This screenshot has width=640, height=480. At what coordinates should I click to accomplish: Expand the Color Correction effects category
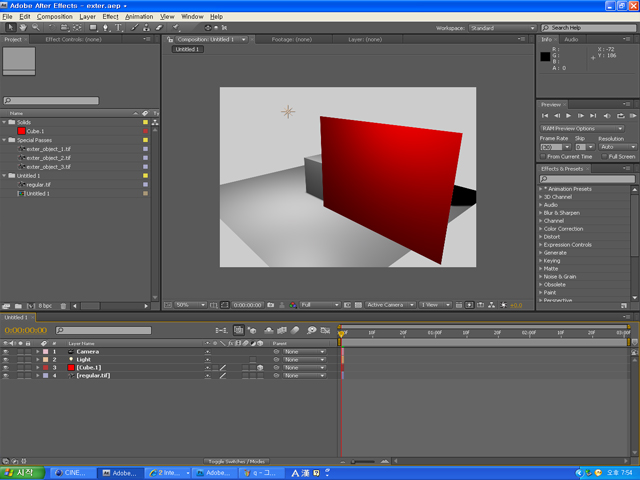point(540,229)
